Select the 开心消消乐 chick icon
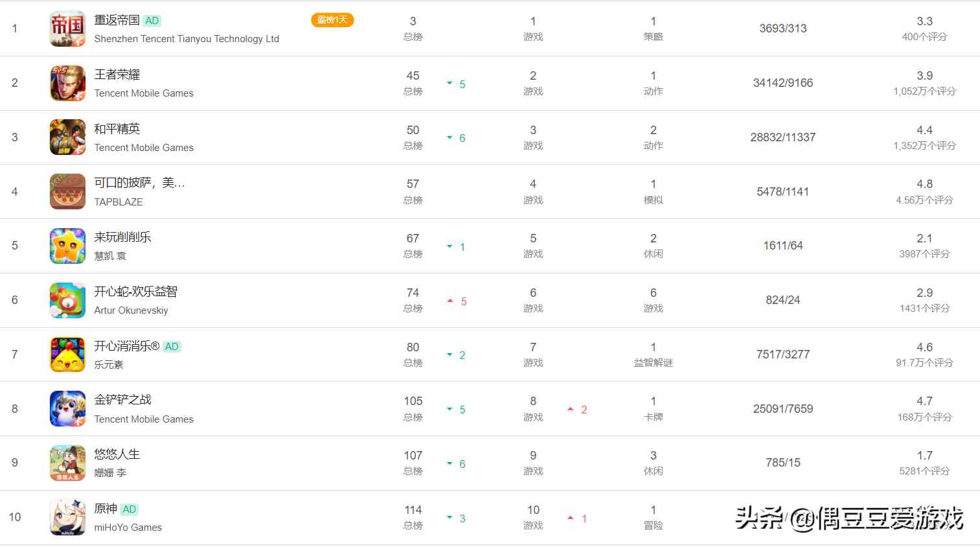The width and height of the screenshot is (980, 547). [68, 355]
